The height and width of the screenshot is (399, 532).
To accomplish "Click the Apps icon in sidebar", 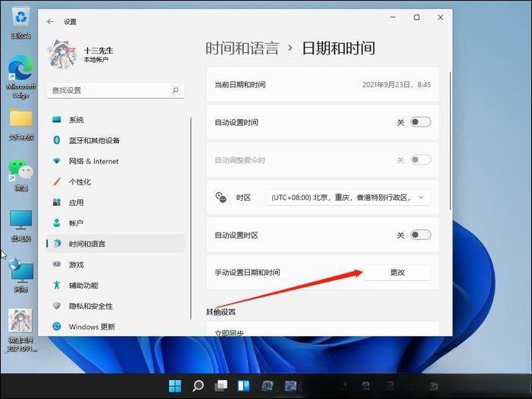I will click(57, 202).
